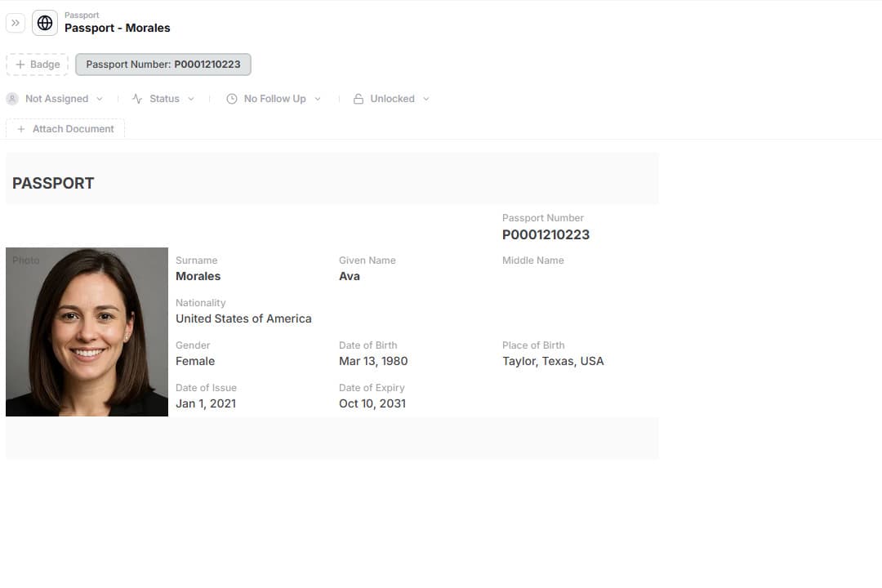This screenshot has width=882, height=588.
Task: Click the chevron next to Status
Action: pyautogui.click(x=191, y=99)
